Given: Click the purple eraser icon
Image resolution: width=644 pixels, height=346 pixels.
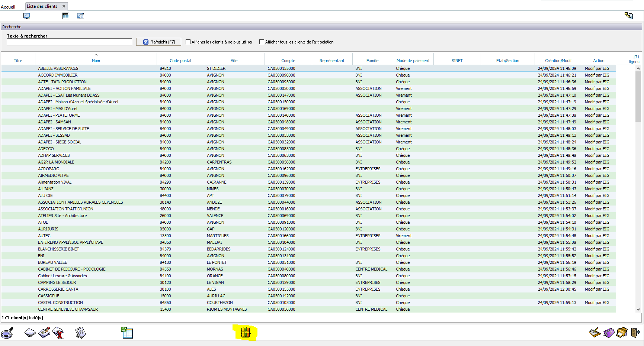Looking at the screenshot, I should coord(609,333).
